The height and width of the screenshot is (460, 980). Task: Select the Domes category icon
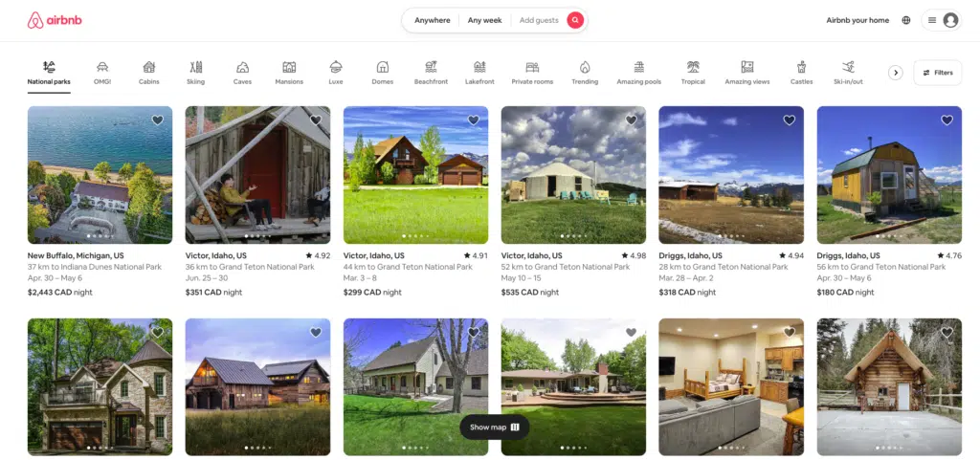pyautogui.click(x=383, y=67)
